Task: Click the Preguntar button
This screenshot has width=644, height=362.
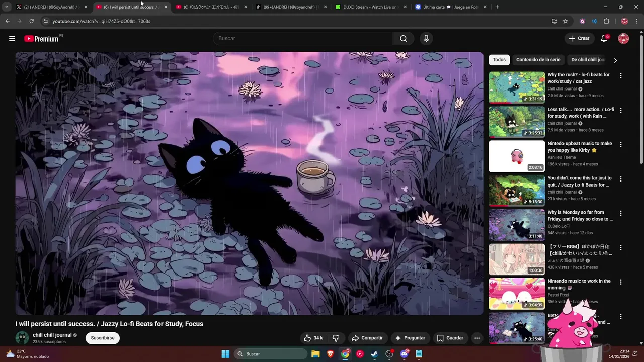Action: [x=410, y=338]
